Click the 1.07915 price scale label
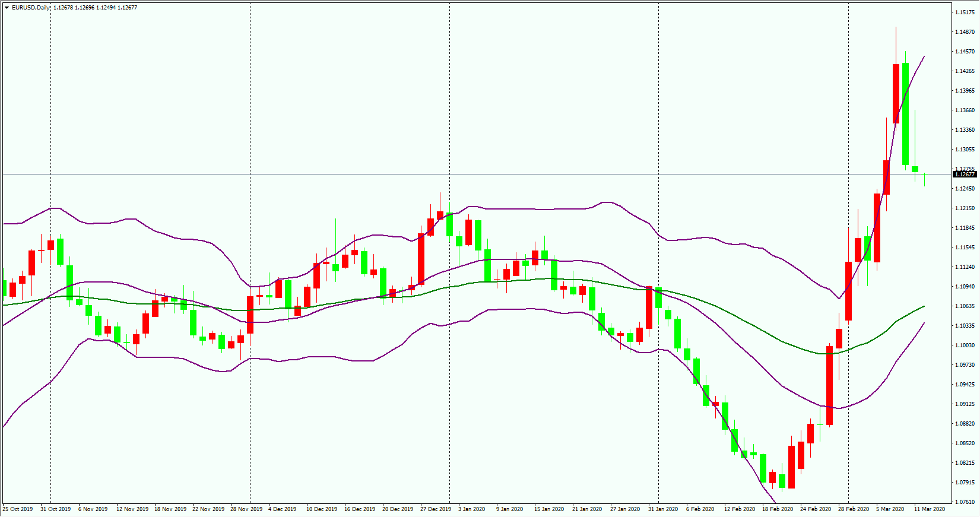 965,482
